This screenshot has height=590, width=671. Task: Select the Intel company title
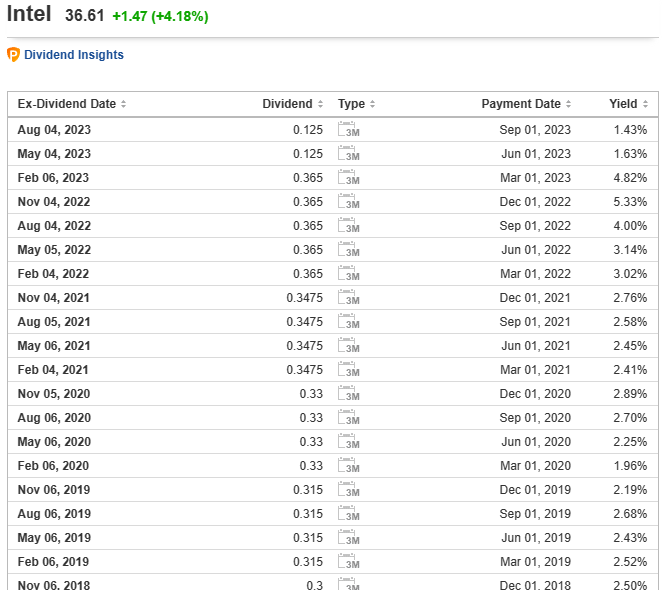[29, 14]
